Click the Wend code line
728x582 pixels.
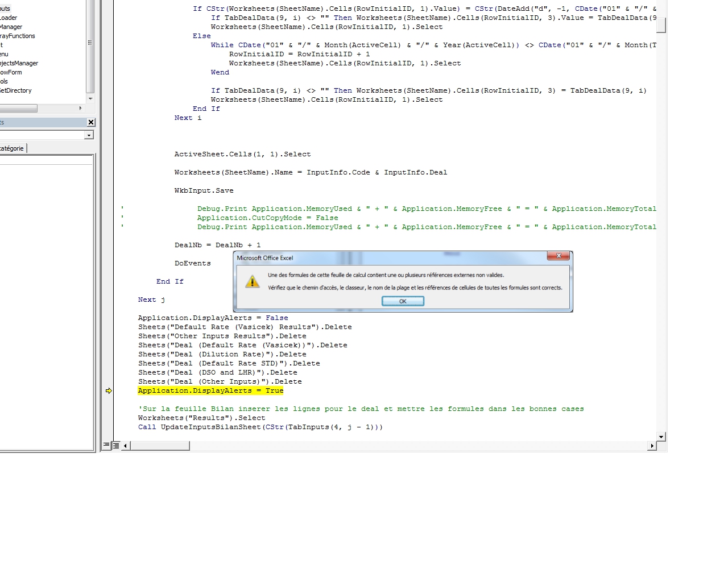[x=220, y=72]
